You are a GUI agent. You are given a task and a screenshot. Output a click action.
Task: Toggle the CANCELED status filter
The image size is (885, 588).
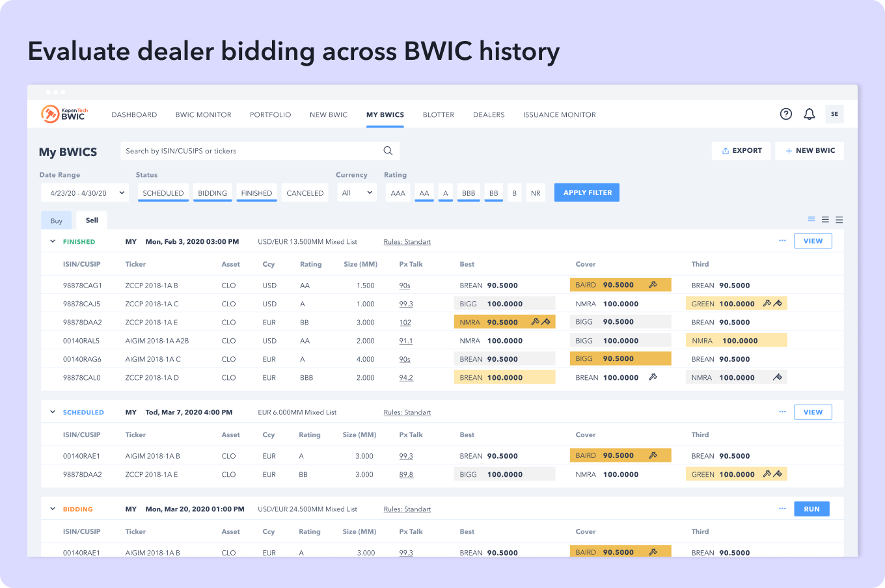pyautogui.click(x=305, y=193)
